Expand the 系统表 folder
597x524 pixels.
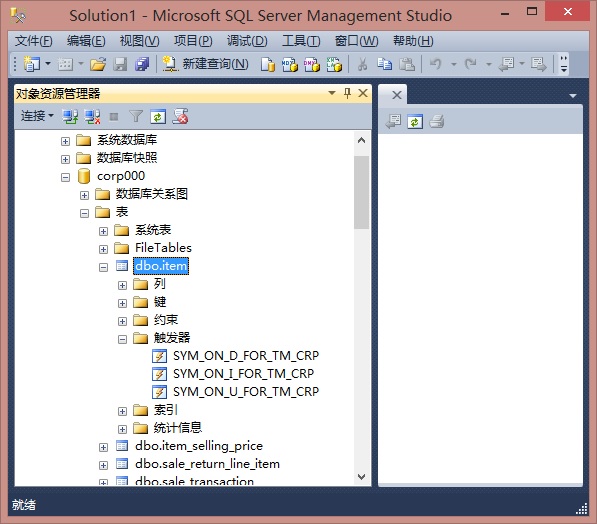tap(103, 231)
